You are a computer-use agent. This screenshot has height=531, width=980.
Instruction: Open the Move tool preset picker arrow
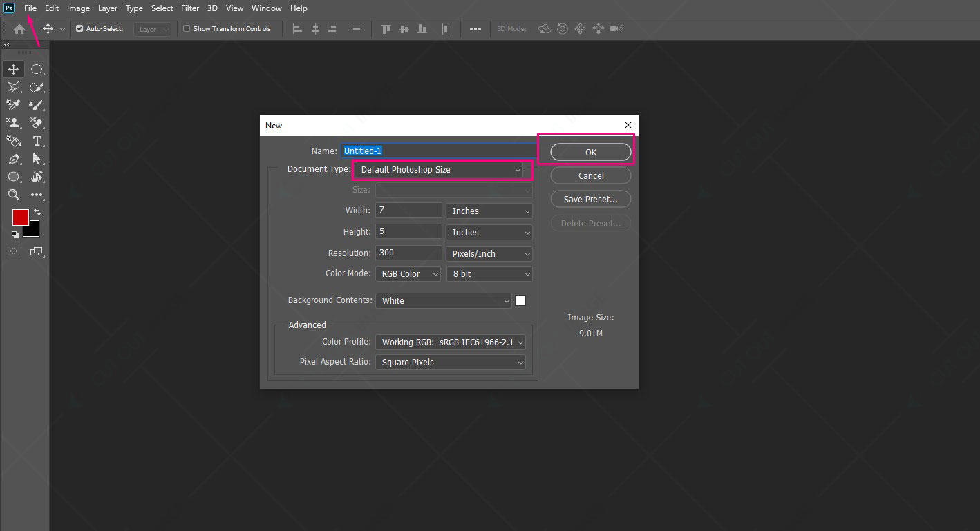[x=62, y=30]
